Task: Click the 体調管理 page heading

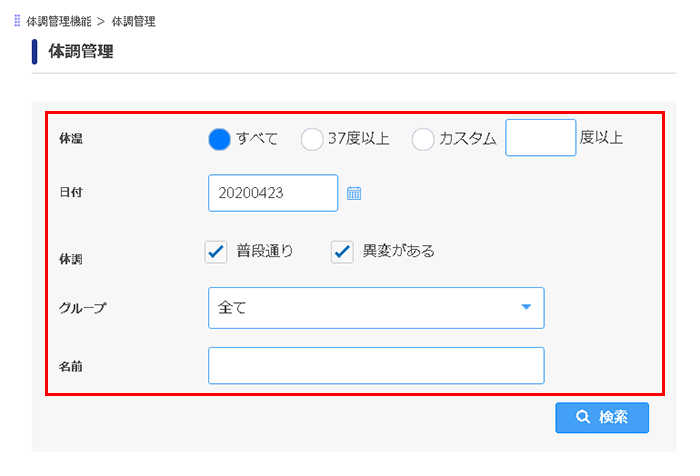Action: click(x=81, y=51)
